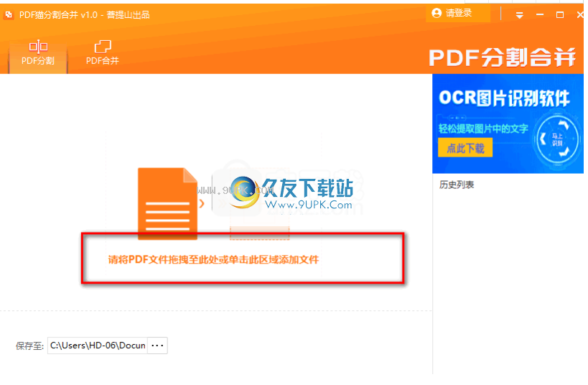This screenshot has width=588, height=385.
Task: Browse save folder with the ··· button
Action: (157, 345)
